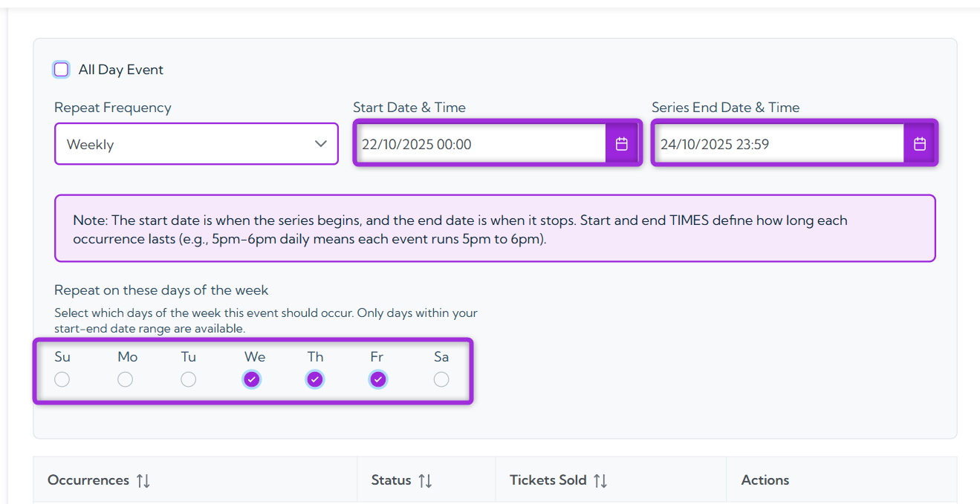Enable the All Day Event checkbox

tap(62, 70)
